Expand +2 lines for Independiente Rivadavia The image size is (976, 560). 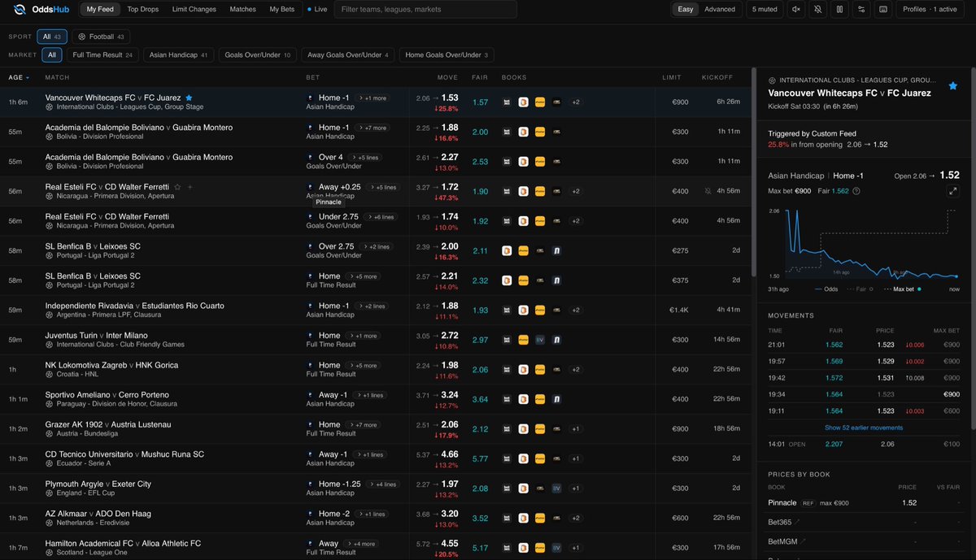click(370, 306)
